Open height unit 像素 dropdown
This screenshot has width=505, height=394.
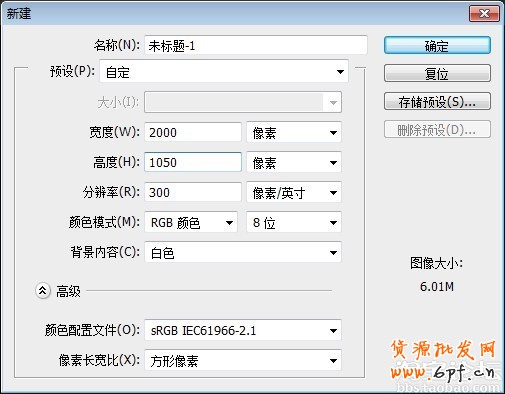pos(294,163)
